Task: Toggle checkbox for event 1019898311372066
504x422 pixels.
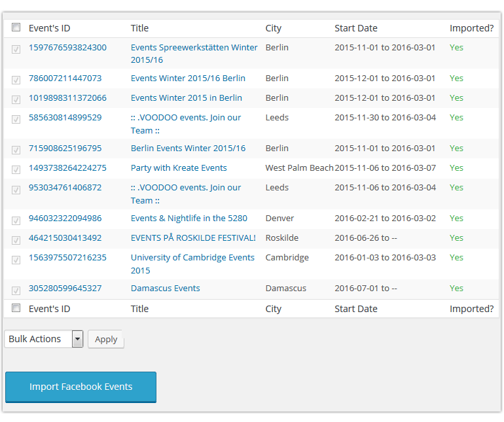Action: click(x=16, y=99)
